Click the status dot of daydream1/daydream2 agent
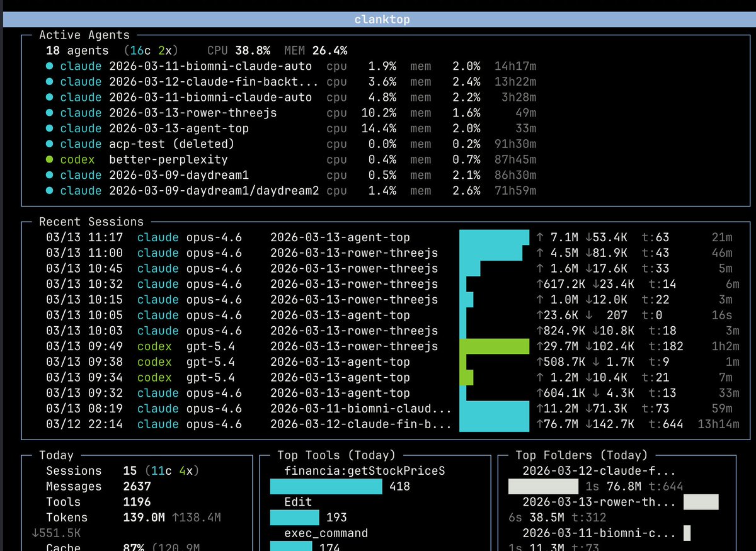 point(50,191)
